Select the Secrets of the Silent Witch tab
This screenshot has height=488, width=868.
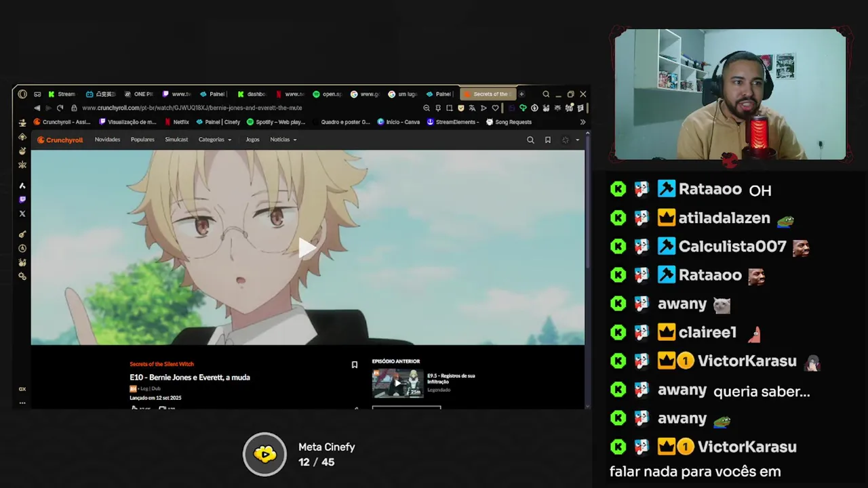click(487, 94)
